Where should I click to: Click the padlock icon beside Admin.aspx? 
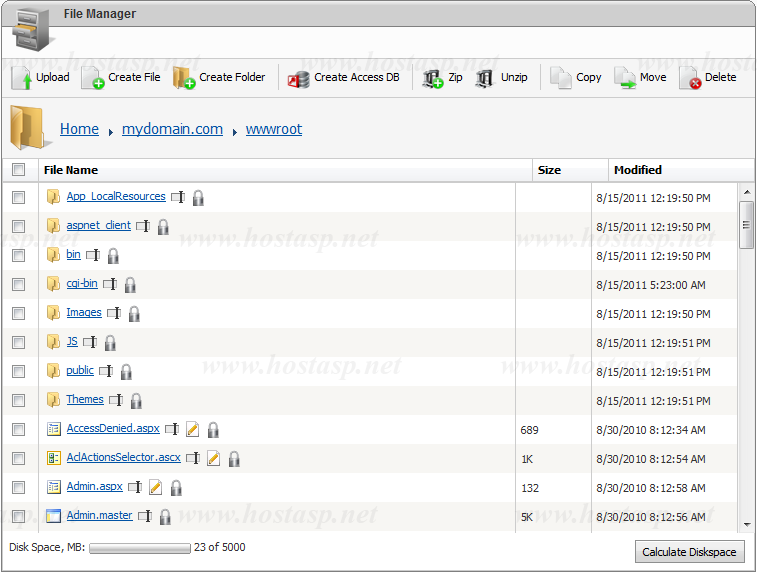click(176, 488)
